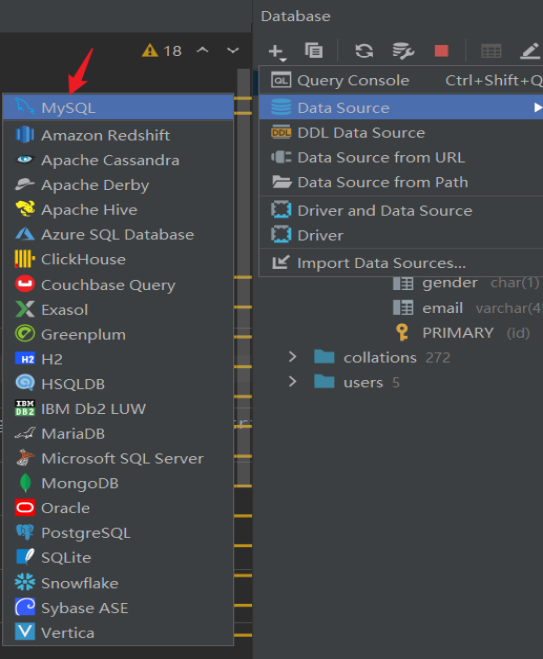543x659 pixels.
Task: Select PostgreSQL entry
Action: tap(118, 533)
